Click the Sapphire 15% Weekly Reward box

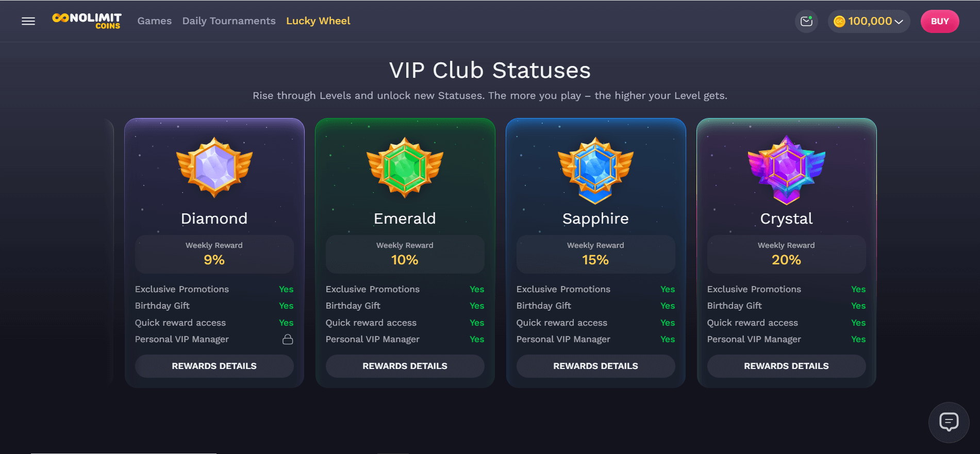pyautogui.click(x=596, y=254)
